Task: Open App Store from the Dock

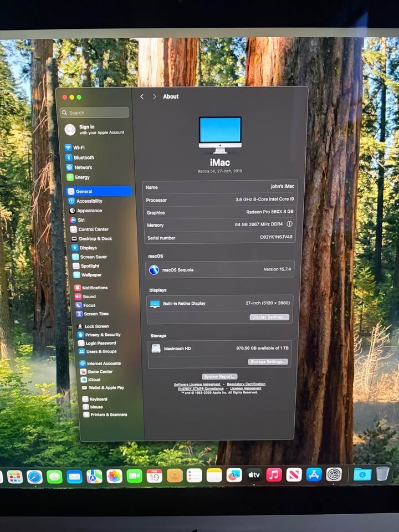Action: pos(314,475)
